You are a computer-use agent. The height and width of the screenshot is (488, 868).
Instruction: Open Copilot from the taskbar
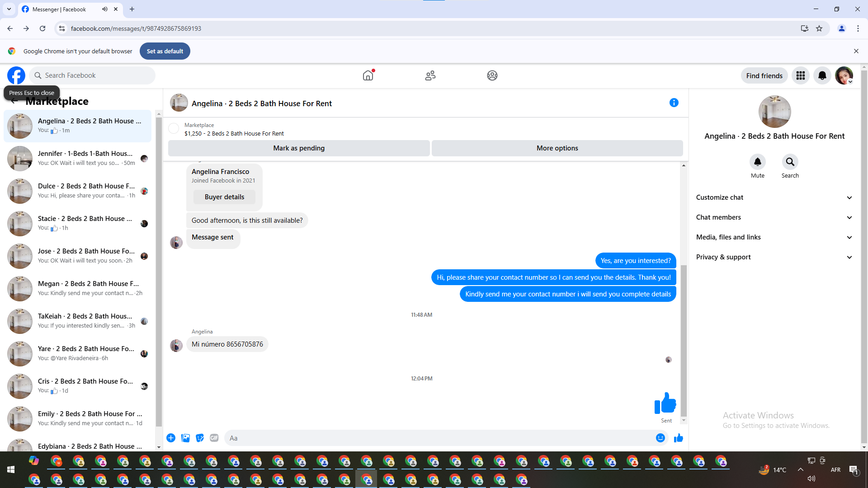click(x=34, y=461)
